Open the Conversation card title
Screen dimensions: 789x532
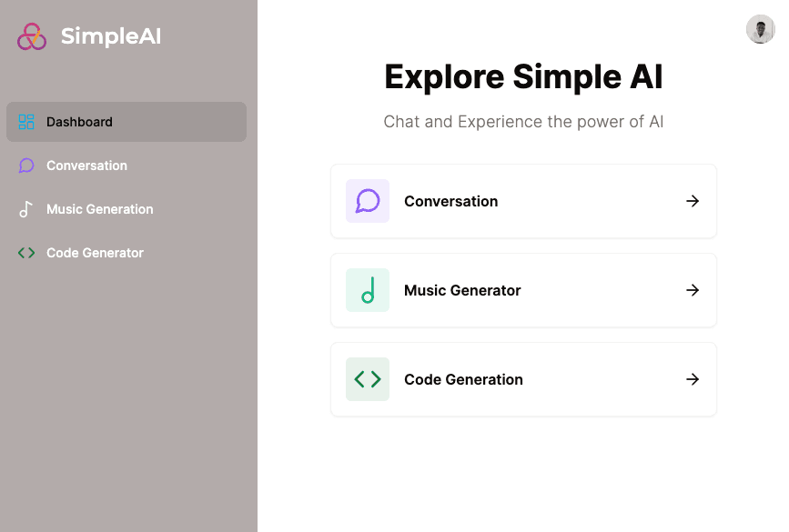(450, 201)
